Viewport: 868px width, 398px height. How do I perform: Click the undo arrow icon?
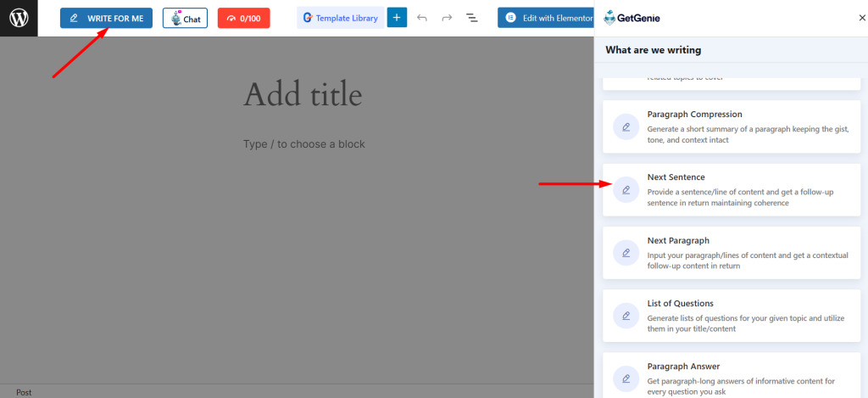(422, 18)
